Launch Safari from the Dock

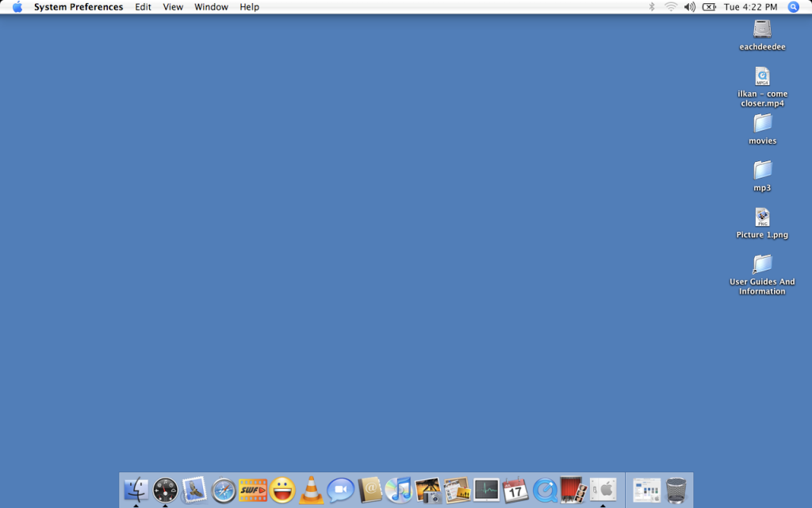tap(224, 490)
